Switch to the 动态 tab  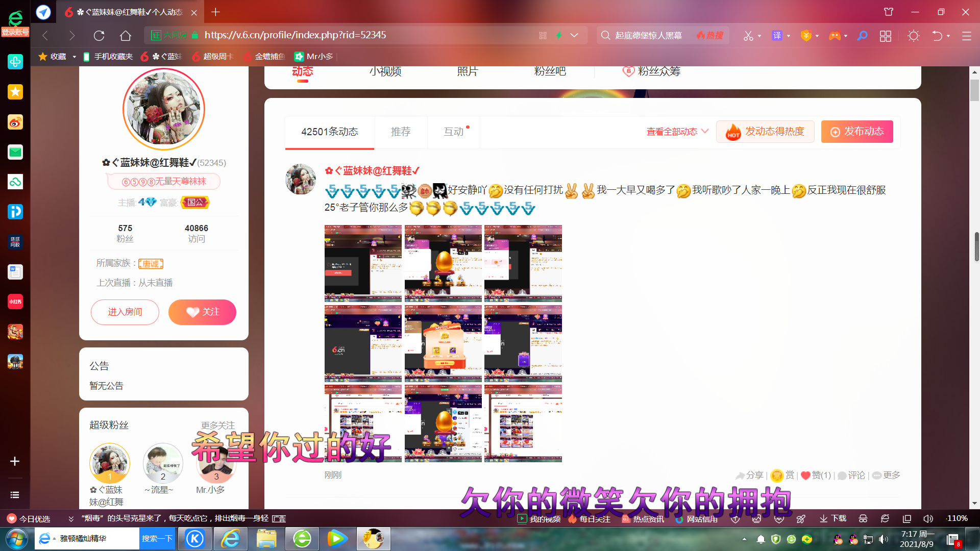coord(303,71)
